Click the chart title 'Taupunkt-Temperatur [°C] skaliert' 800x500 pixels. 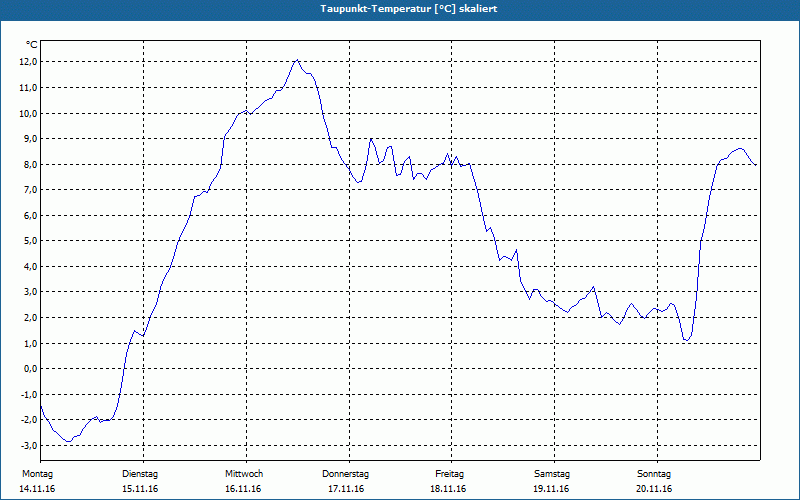pyautogui.click(x=409, y=9)
